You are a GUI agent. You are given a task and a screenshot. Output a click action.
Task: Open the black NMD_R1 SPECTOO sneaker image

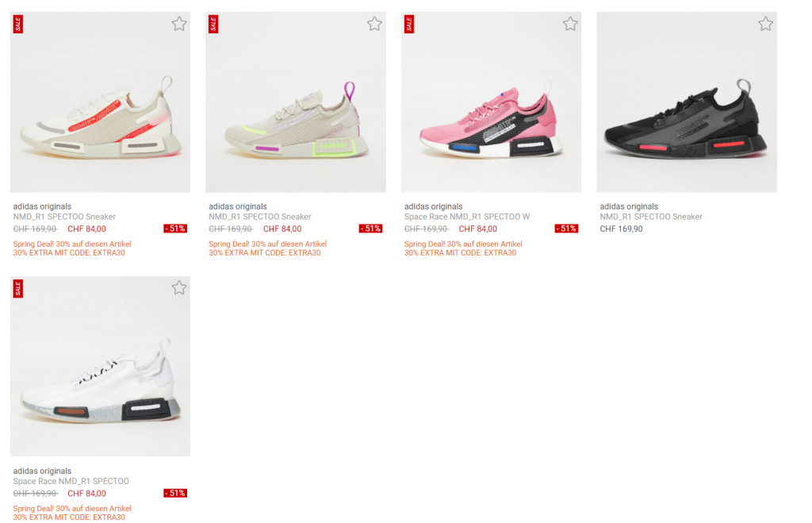pyautogui.click(x=687, y=102)
